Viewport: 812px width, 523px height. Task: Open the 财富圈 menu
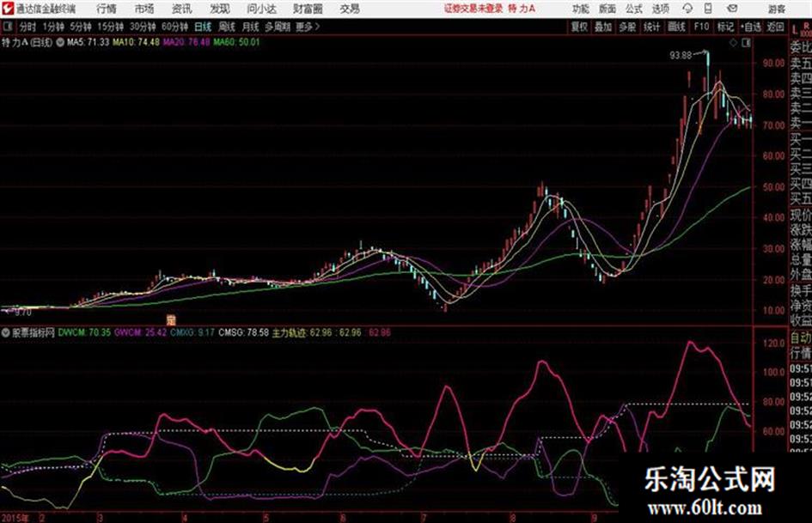308,9
